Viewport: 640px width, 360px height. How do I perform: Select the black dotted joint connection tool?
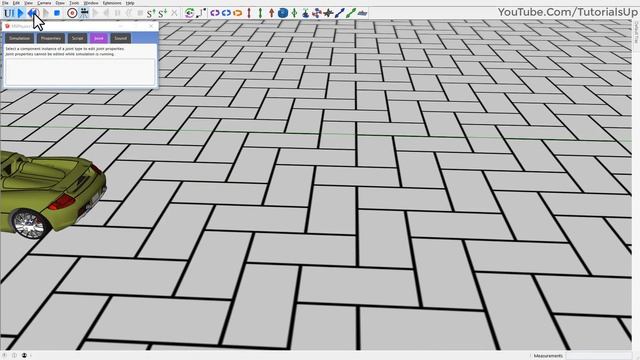click(x=201, y=13)
